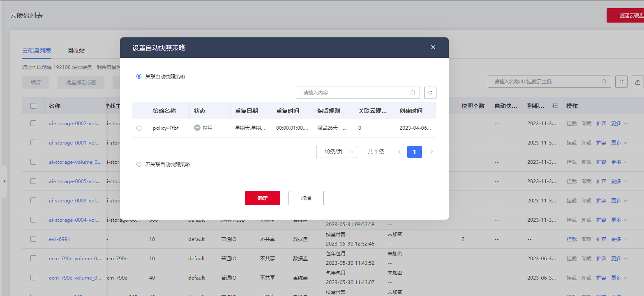Click 扩容 for the evs-6991 row
The image size is (644, 296).
pyautogui.click(x=601, y=239)
